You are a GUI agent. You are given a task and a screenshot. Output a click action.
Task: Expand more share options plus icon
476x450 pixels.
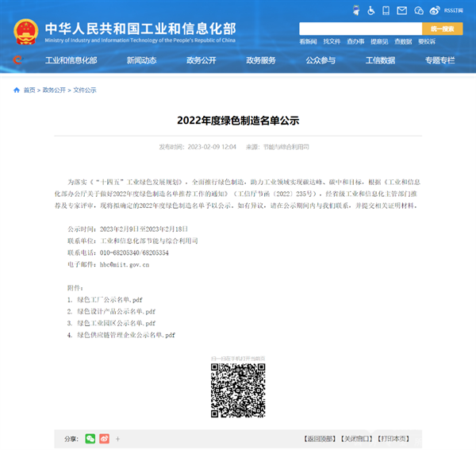coord(117,438)
